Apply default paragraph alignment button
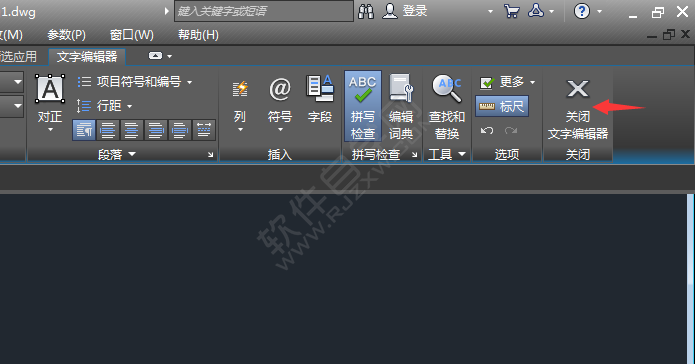 (x=84, y=130)
